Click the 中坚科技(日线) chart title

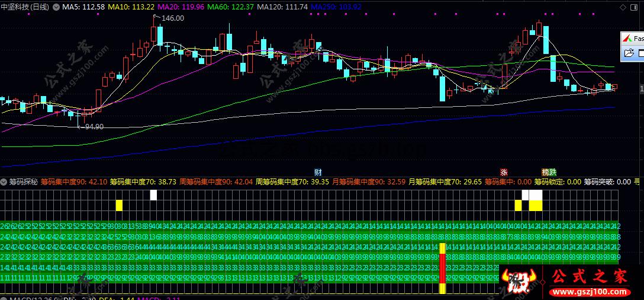(25, 7)
